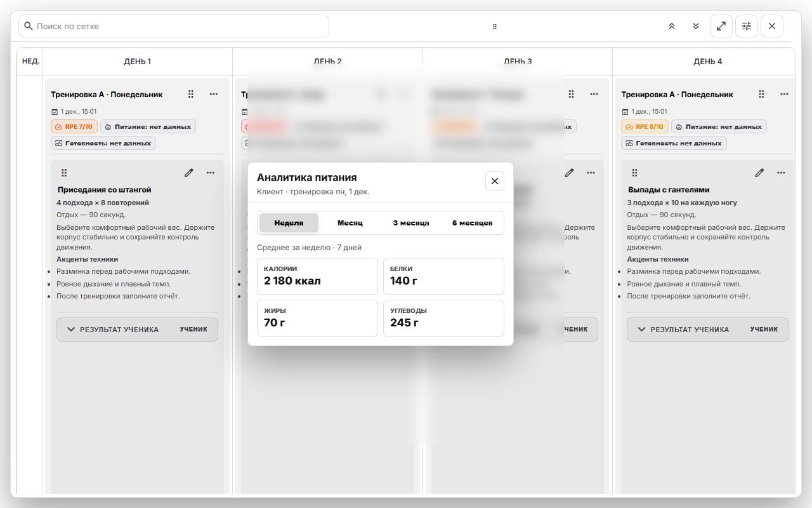812x508 pixels.
Task: Click the collapse-all double chevron up icon
Action: [672, 26]
